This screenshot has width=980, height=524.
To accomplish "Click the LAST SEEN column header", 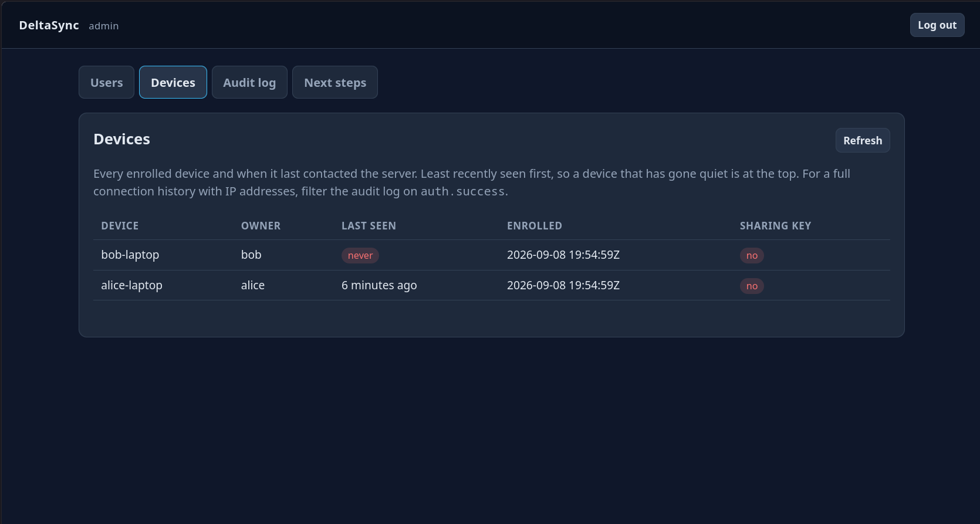I will click(x=369, y=226).
